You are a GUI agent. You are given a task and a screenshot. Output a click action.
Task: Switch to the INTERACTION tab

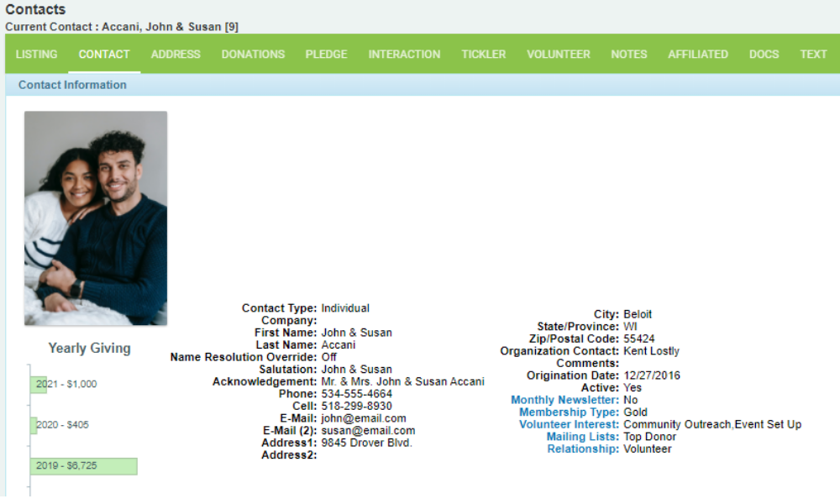click(x=404, y=54)
